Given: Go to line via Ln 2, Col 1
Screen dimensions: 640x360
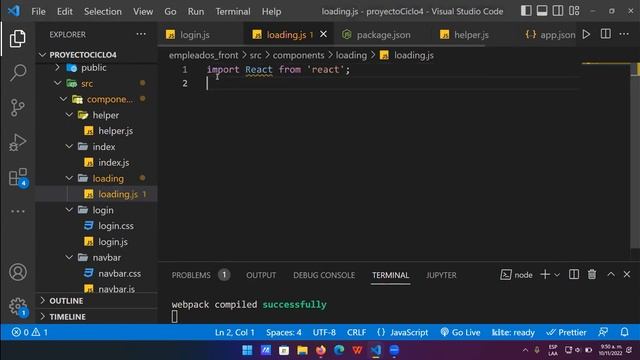Looking at the screenshot, I should (x=235, y=332).
